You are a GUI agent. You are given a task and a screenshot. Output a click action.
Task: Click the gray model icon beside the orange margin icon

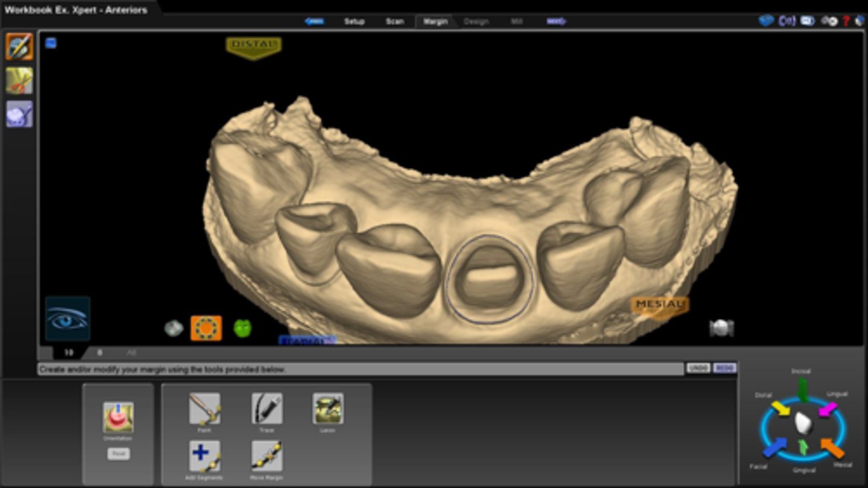tap(174, 328)
